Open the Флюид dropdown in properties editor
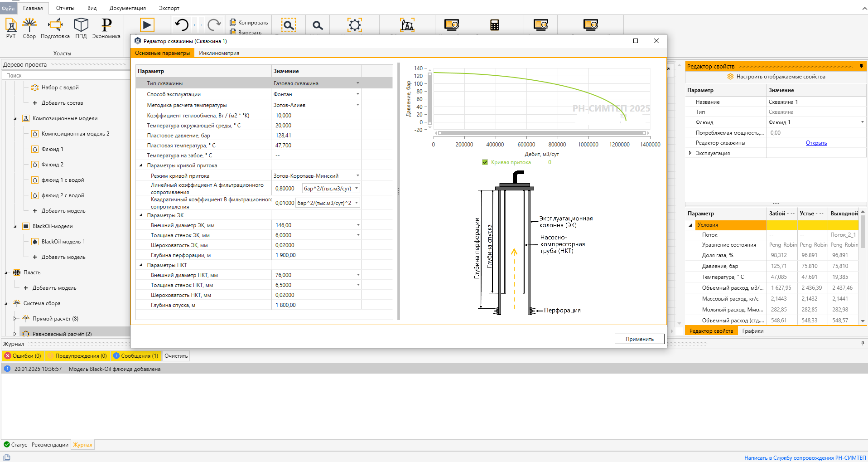This screenshot has height=462, width=868. [862, 122]
